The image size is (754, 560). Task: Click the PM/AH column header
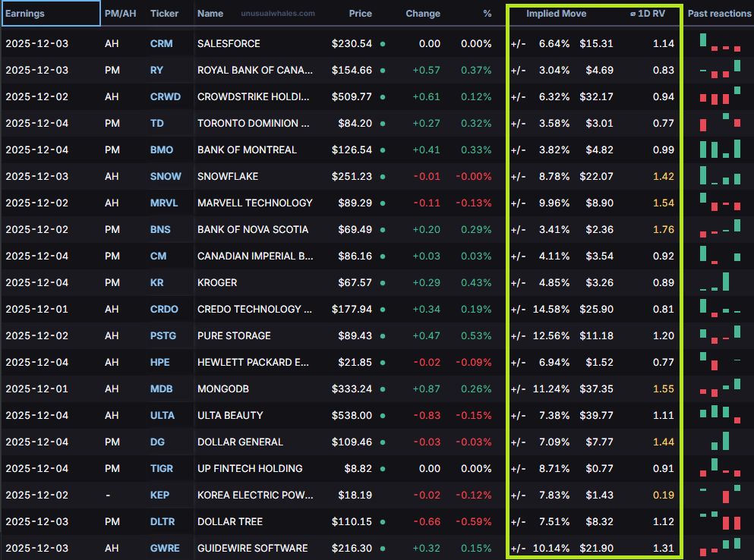[x=120, y=14]
